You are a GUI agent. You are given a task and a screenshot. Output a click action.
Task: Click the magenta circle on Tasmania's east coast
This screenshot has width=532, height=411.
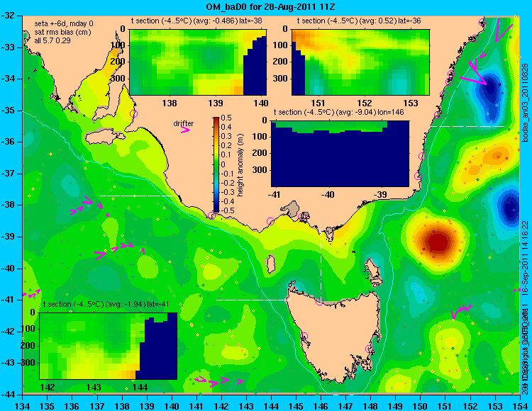[x=369, y=349]
